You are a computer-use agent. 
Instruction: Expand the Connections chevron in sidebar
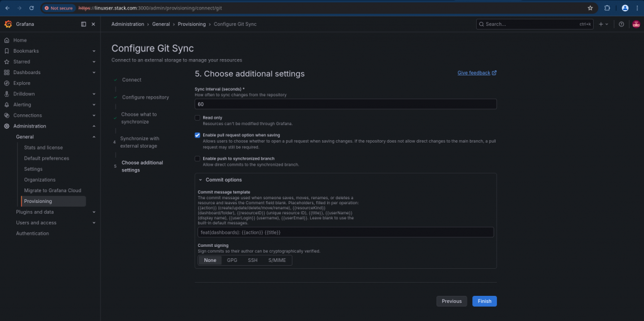94,116
